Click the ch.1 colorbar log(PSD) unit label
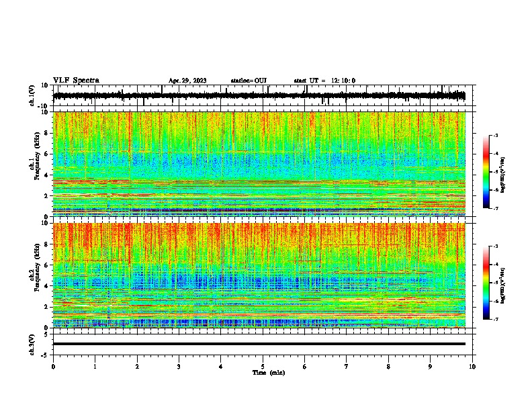 pos(503,175)
